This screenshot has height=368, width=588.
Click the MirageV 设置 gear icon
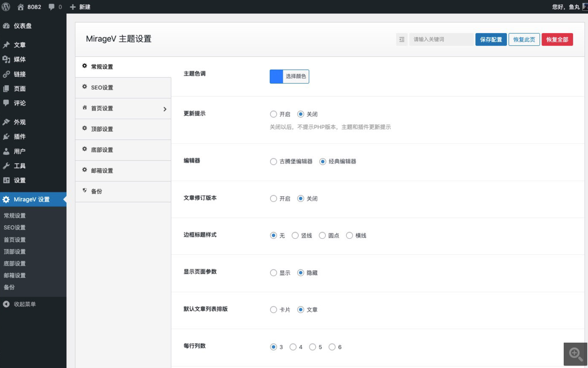coord(6,199)
